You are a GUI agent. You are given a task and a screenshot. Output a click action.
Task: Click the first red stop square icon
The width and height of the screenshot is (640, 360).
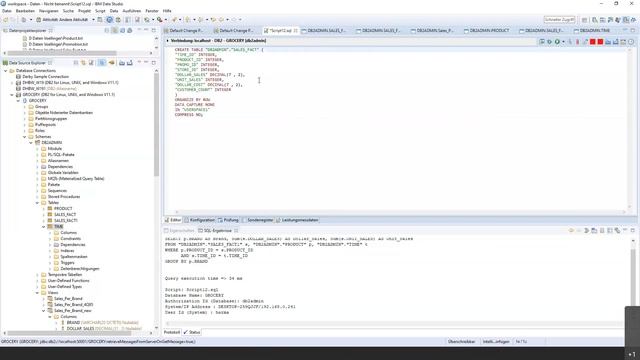pyautogui.click(x=593, y=42)
